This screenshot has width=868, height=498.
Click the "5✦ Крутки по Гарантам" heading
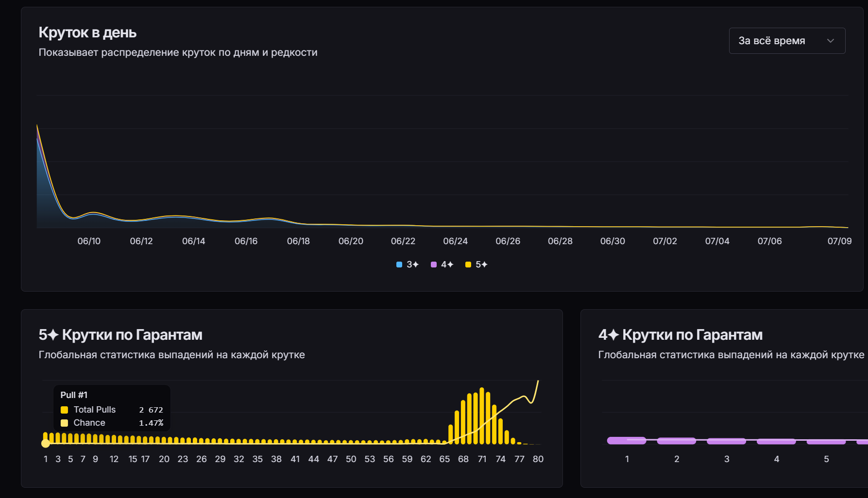coord(120,335)
